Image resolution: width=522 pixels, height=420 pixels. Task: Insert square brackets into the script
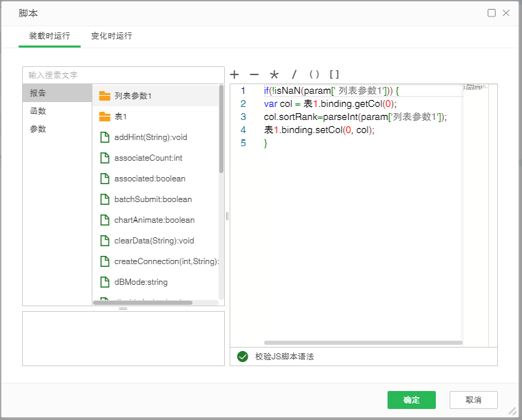(x=334, y=74)
